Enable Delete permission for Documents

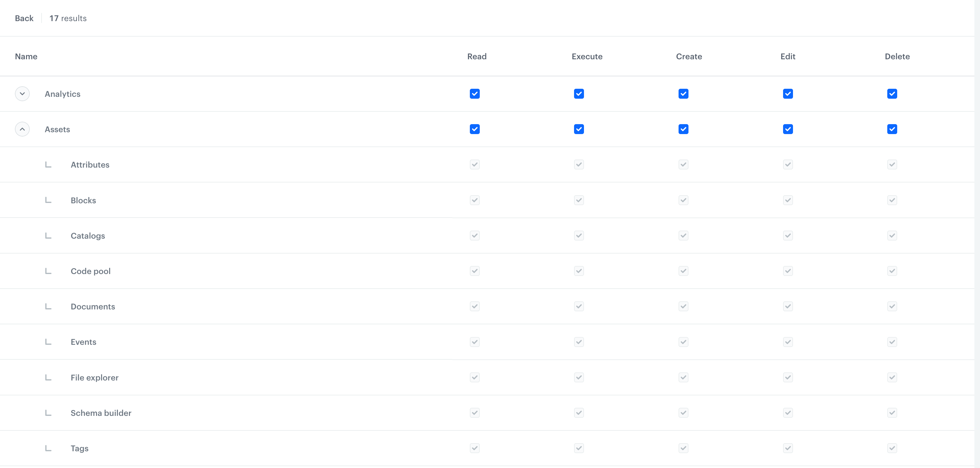point(892,306)
